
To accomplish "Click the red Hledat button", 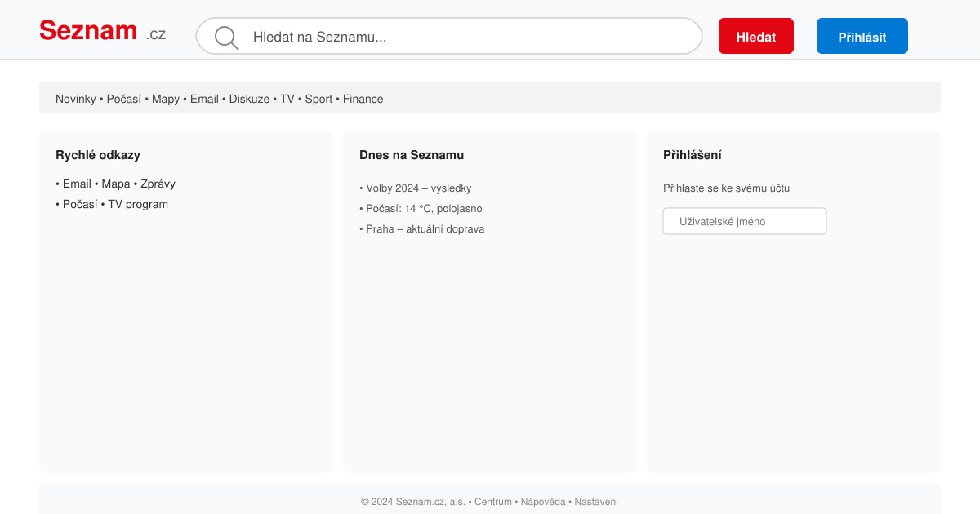I will [x=756, y=36].
